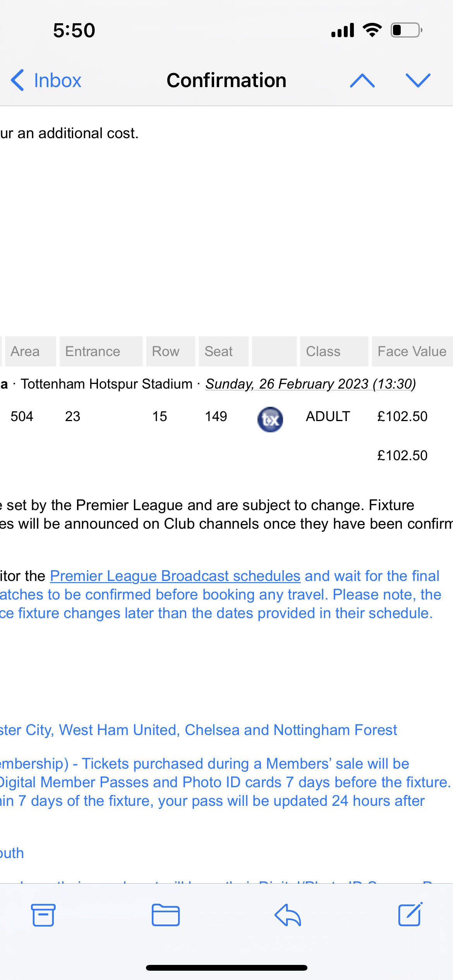Tap the Confirmation email title

tap(226, 81)
